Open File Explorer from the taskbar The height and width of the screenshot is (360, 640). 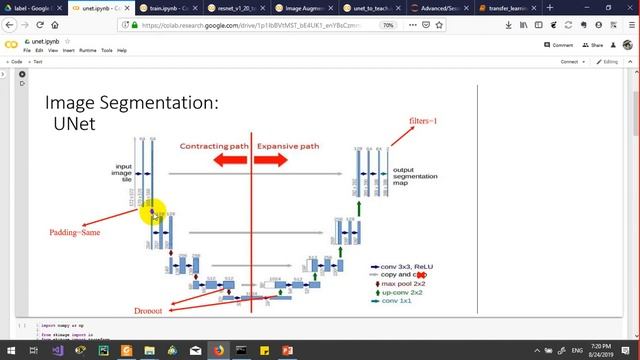coord(149,351)
